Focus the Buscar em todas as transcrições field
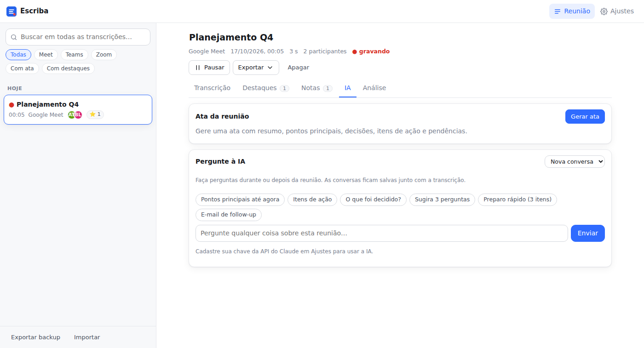 (78, 37)
